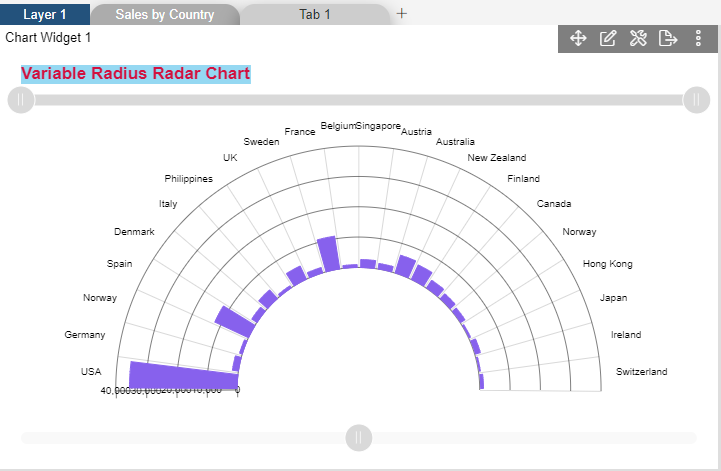Open widget settings tools icon
721x471 pixels.
pyautogui.click(x=638, y=38)
